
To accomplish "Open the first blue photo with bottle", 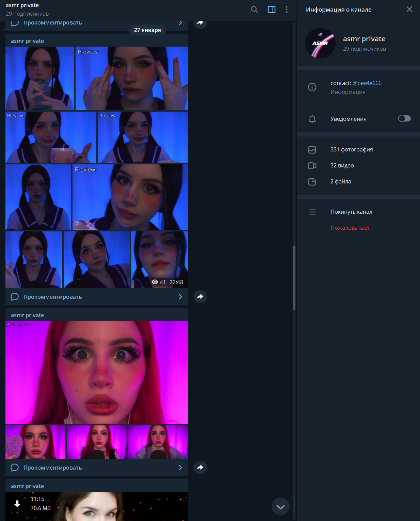I will pos(39,78).
